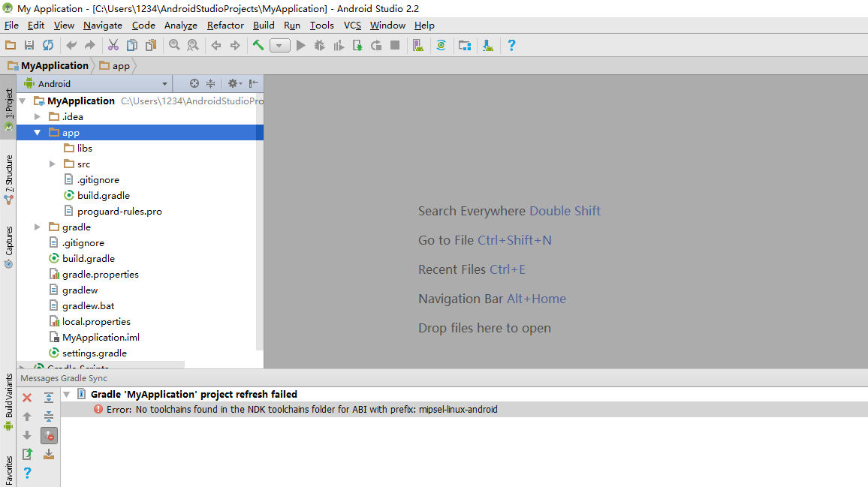Click the Find magnifier icon
The width and height of the screenshot is (868, 487).
[174, 45]
